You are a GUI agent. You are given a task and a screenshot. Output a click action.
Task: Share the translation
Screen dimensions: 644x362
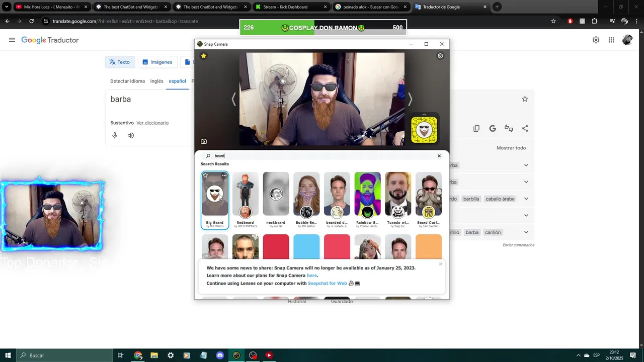pos(525,129)
